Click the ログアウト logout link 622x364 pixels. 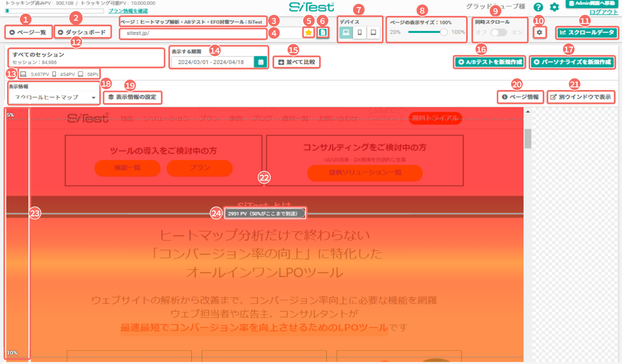tap(603, 12)
